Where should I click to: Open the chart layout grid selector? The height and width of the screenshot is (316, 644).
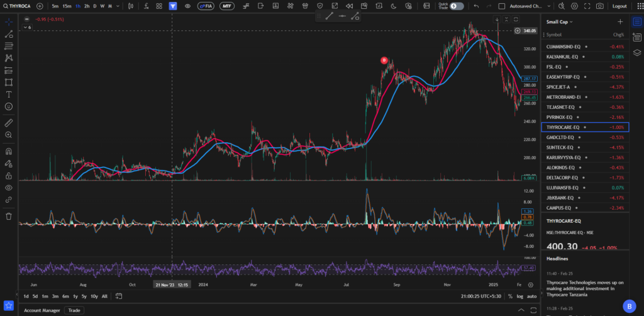[159, 6]
